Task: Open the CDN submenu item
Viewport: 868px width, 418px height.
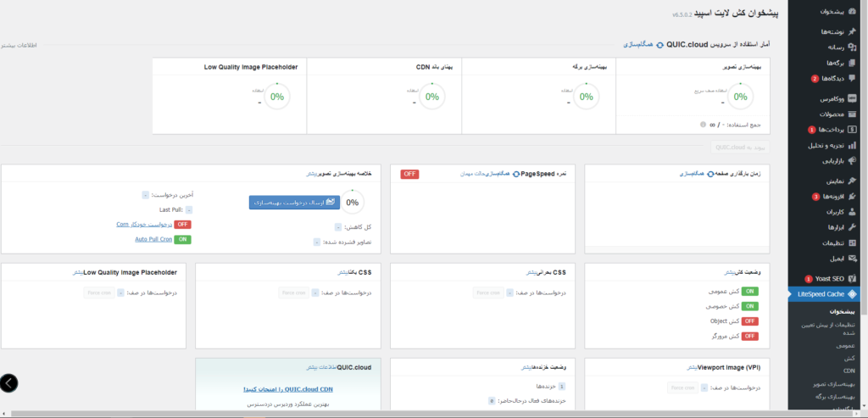Action: click(849, 371)
